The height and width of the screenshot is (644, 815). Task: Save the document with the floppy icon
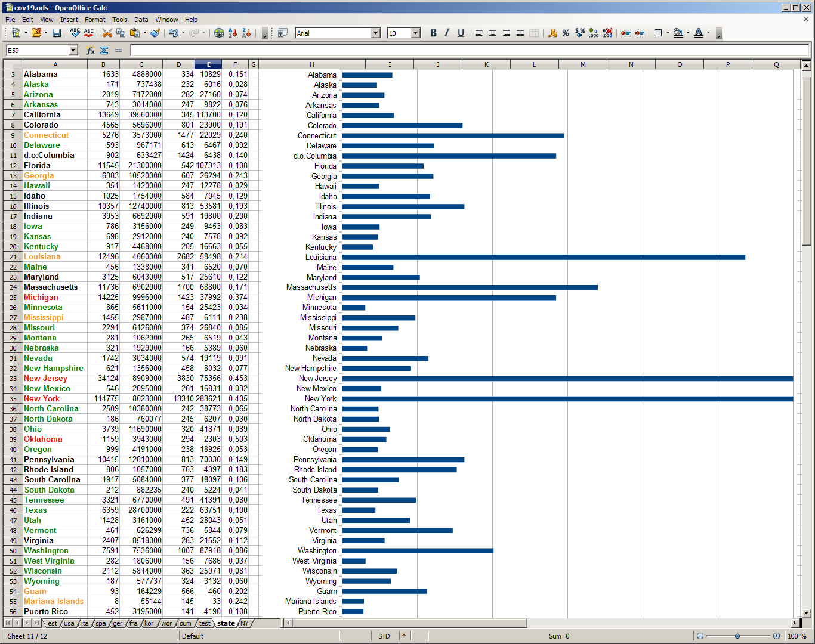click(x=57, y=33)
